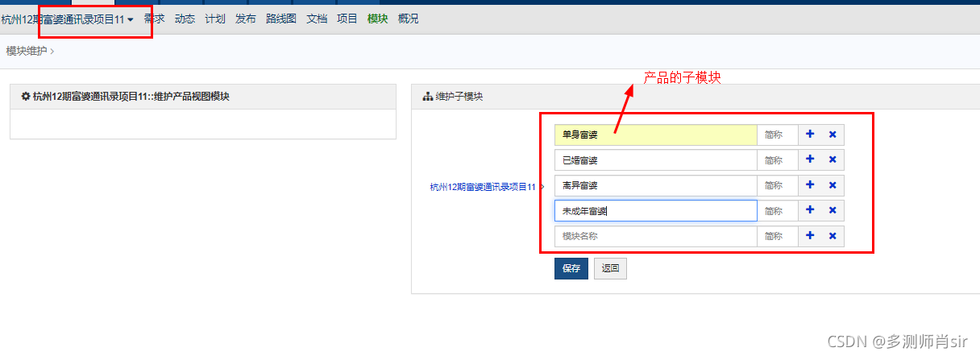Open the 计划 menu
This screenshot has width=980, height=356.
pyautogui.click(x=215, y=19)
